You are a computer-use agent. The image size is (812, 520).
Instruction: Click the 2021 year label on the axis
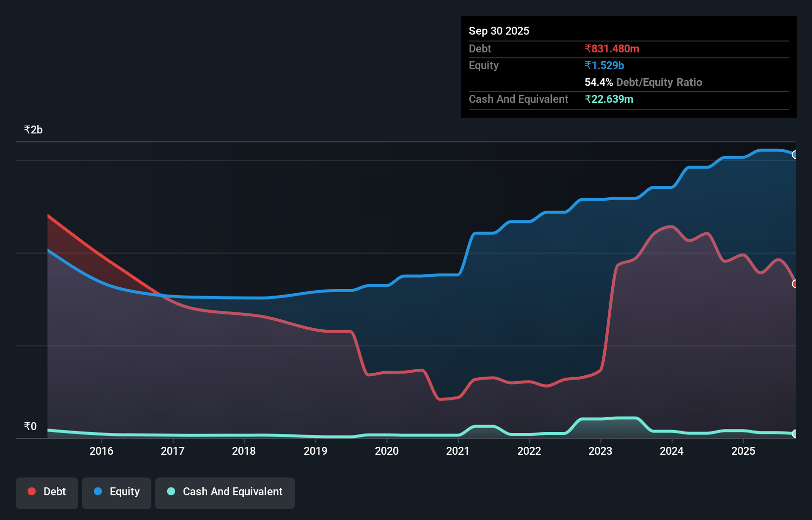458,451
